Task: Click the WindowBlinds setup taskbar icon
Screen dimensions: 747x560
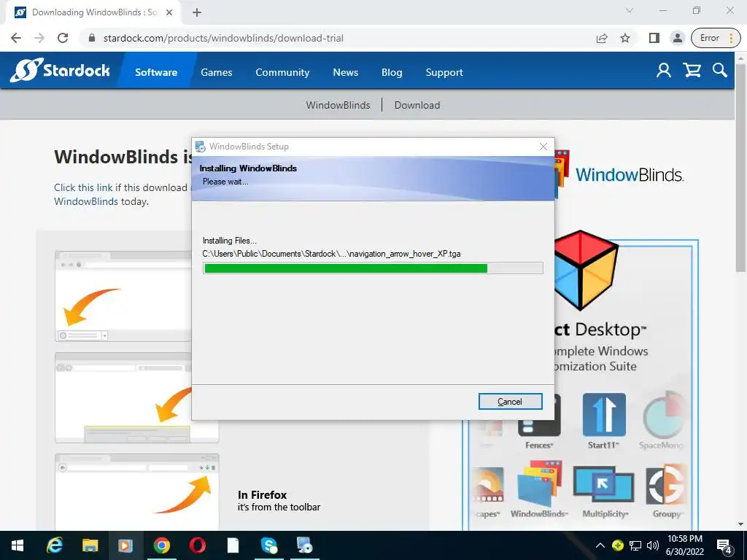Action: pos(304,545)
